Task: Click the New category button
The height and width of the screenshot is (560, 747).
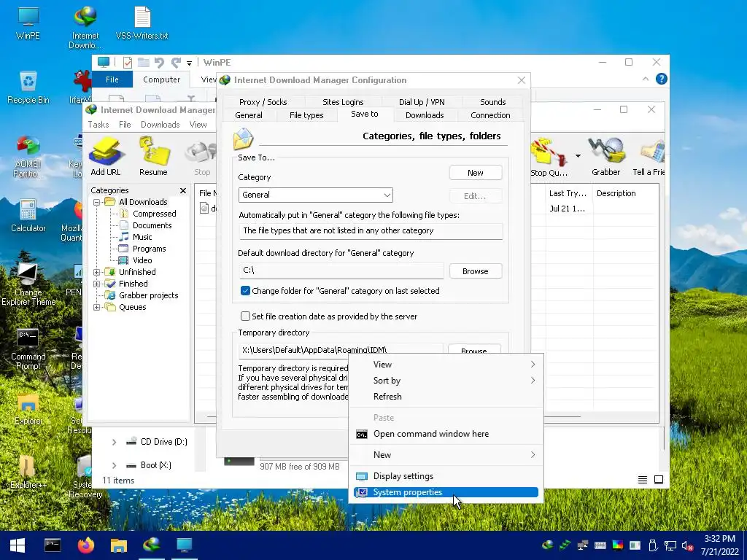Action: coord(476,173)
